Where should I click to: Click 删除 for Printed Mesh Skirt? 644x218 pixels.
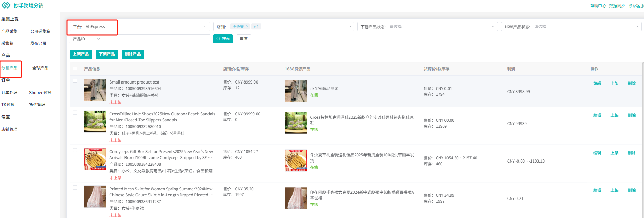632,190
